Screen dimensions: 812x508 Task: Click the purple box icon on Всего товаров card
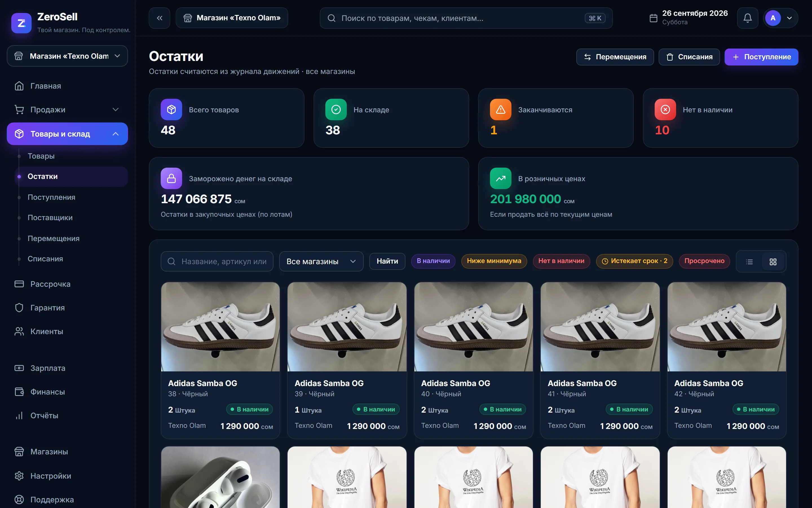click(x=171, y=110)
